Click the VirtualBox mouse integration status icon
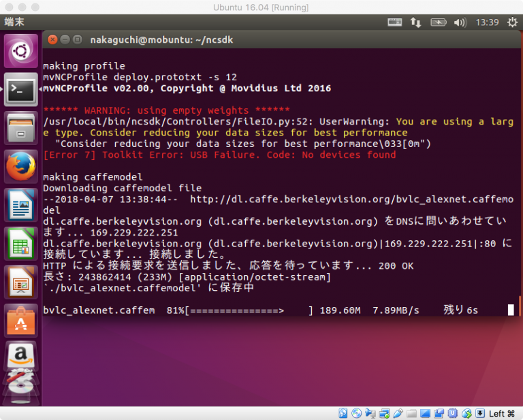Viewport: 523px width, 420px height. (466, 413)
